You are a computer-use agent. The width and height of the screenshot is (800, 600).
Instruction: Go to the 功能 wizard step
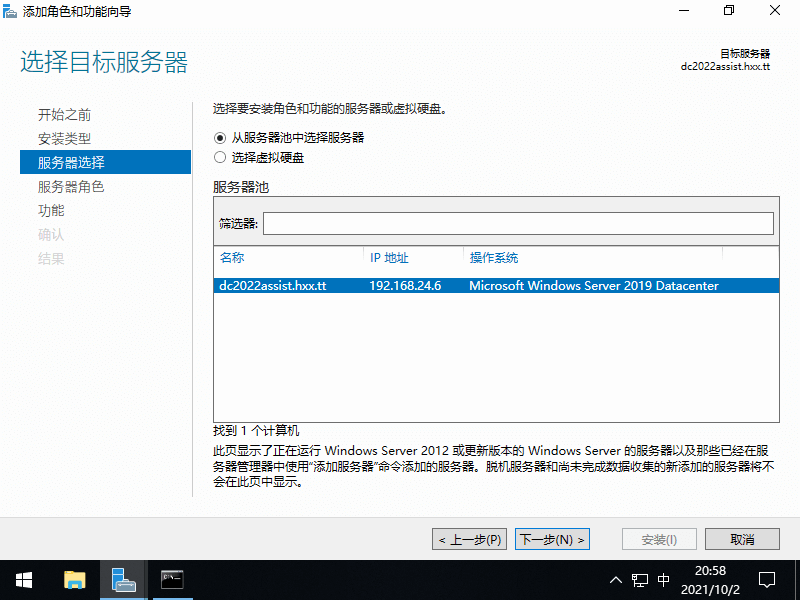tap(51, 211)
